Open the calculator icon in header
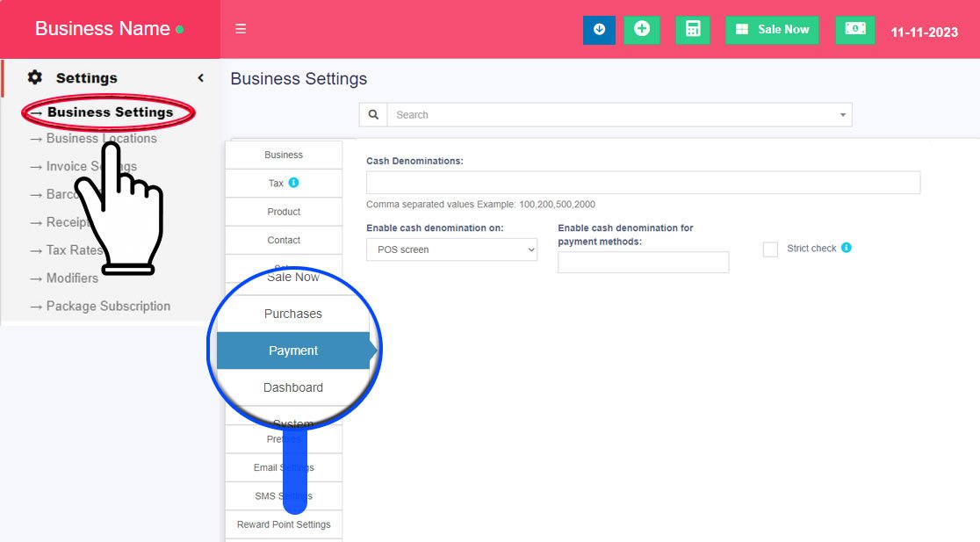Image resolution: width=980 pixels, height=542 pixels. tap(693, 29)
